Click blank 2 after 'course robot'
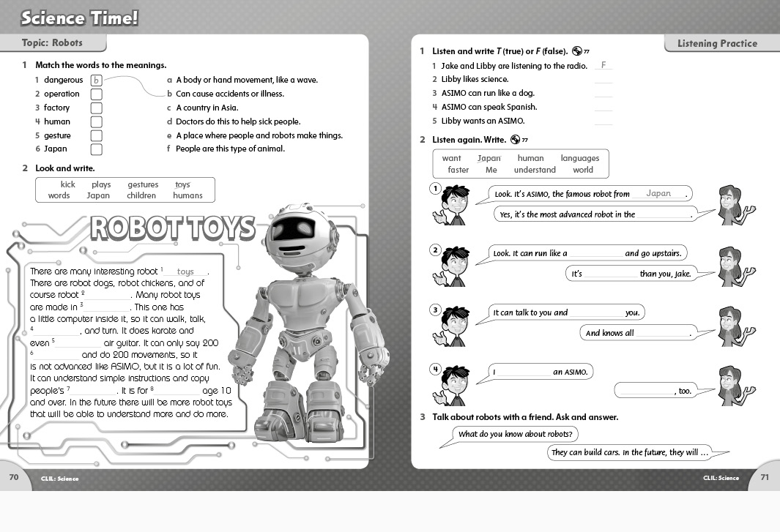780x532 pixels. [x=108, y=295]
